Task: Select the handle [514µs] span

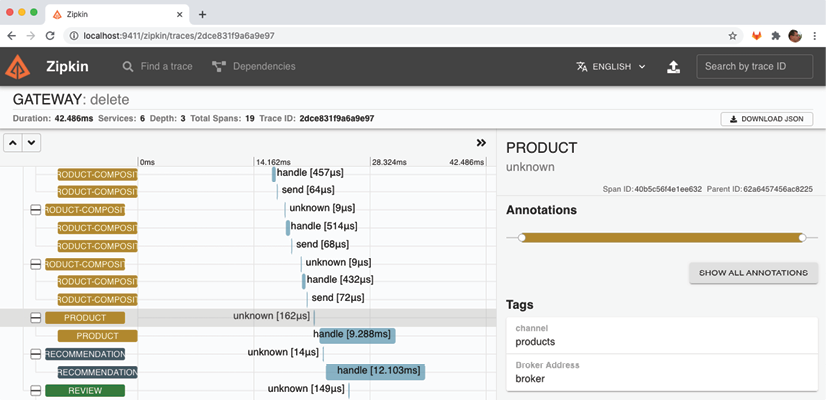Action: coord(288,228)
